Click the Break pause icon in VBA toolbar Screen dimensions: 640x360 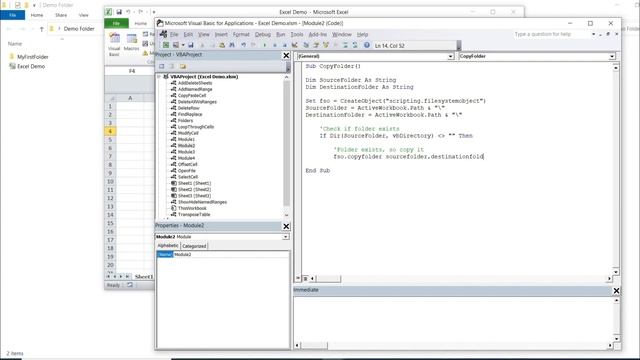[275, 45]
